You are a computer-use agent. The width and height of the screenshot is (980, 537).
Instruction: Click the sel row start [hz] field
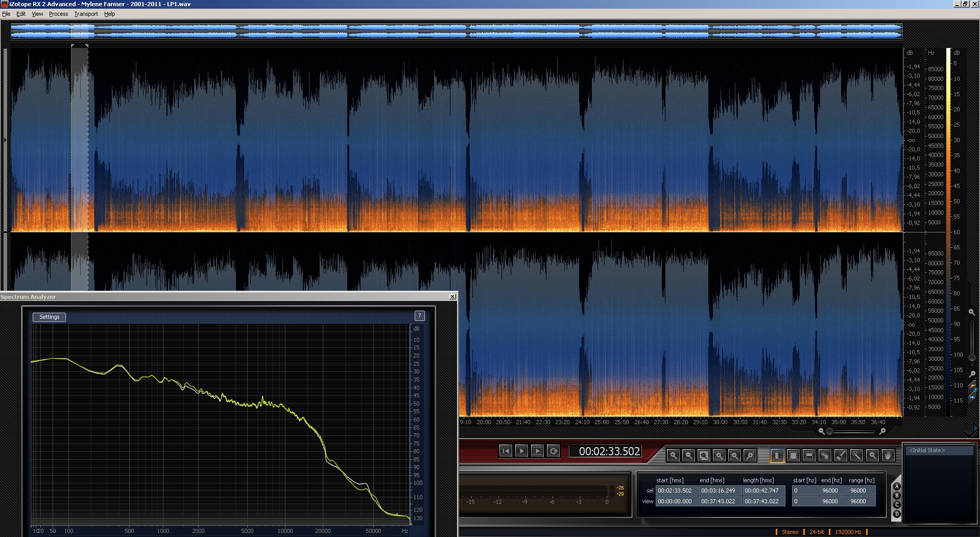(805, 491)
